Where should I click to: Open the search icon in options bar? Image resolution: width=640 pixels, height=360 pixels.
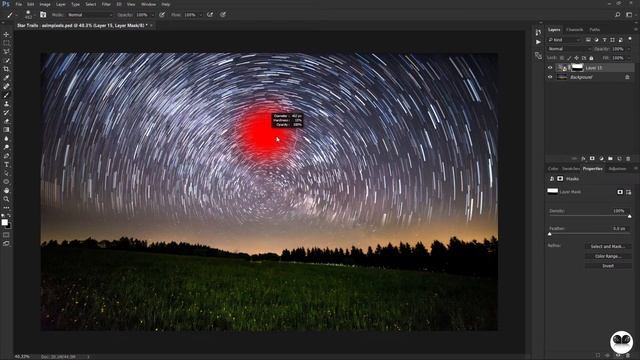coord(618,15)
